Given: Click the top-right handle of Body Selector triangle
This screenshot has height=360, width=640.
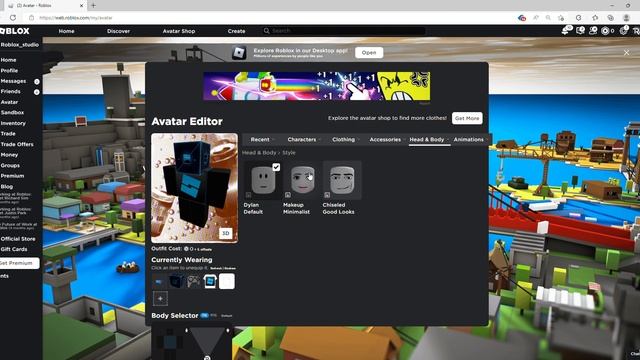Looking at the screenshot, I should [228, 330].
